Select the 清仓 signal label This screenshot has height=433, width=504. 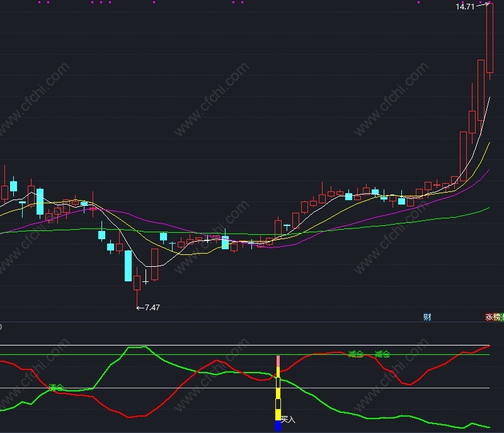pos(56,388)
